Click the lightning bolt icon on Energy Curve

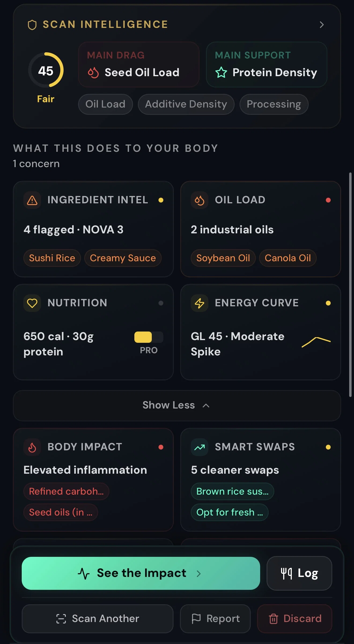(200, 303)
